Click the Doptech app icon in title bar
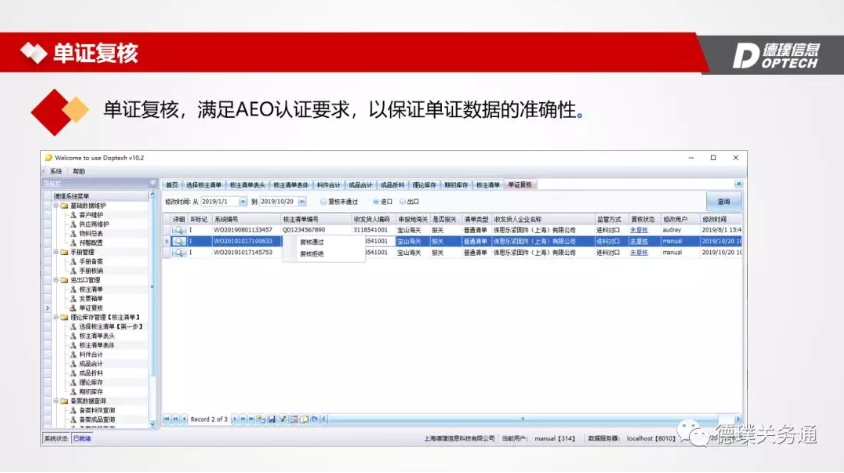The image size is (844, 473). [x=48, y=157]
